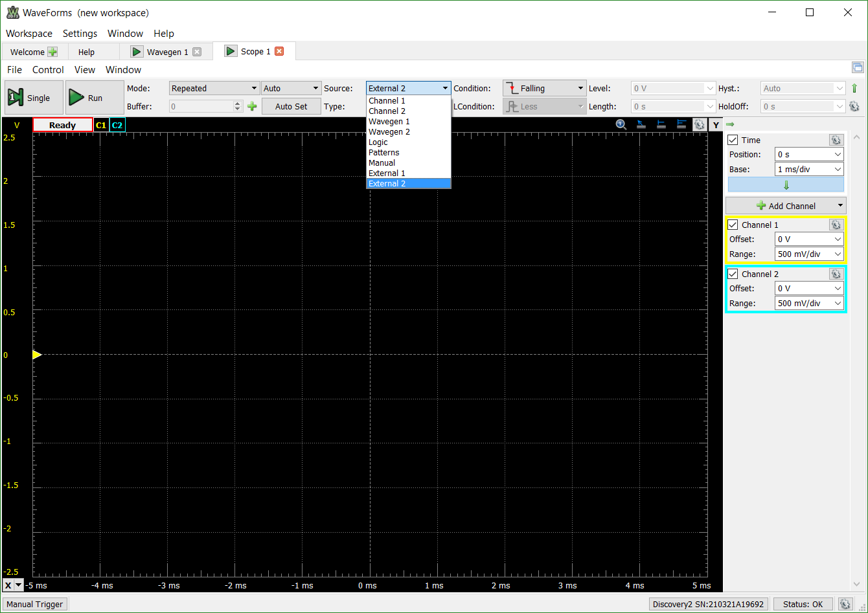868x613 pixels.
Task: Open the Condition dropdown showing Falling
Action: 544,88
